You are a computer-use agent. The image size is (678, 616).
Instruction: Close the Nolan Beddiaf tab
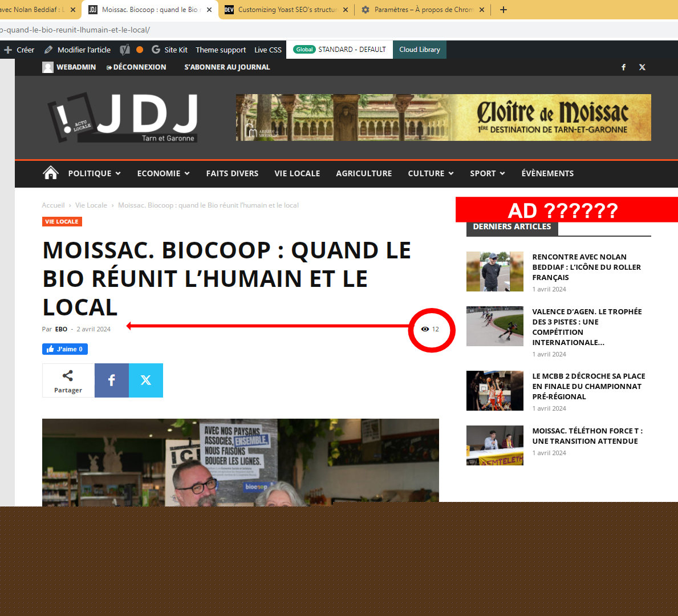click(x=72, y=10)
